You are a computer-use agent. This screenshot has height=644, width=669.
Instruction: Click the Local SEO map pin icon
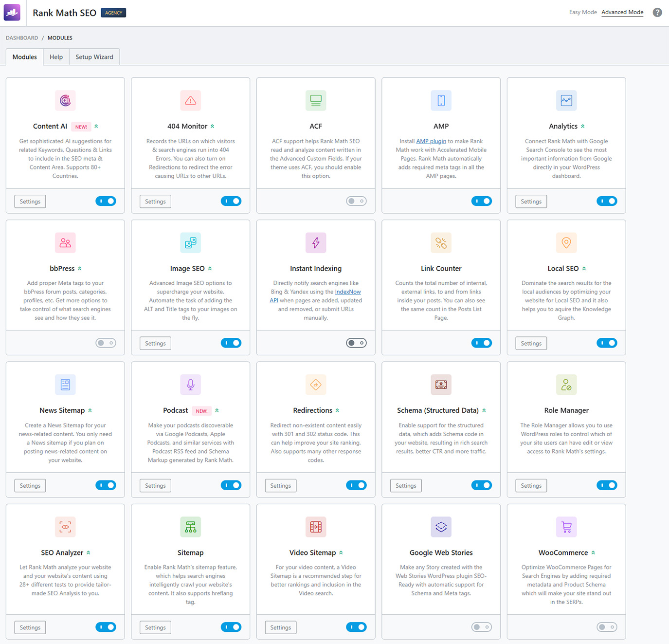click(x=566, y=242)
